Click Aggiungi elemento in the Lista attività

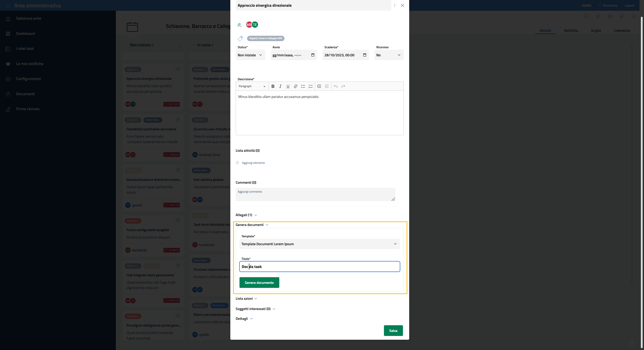[253, 163]
